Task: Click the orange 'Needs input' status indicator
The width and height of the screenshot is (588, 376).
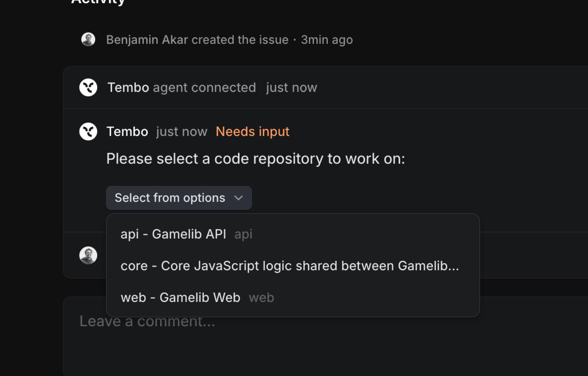Action: pos(252,131)
